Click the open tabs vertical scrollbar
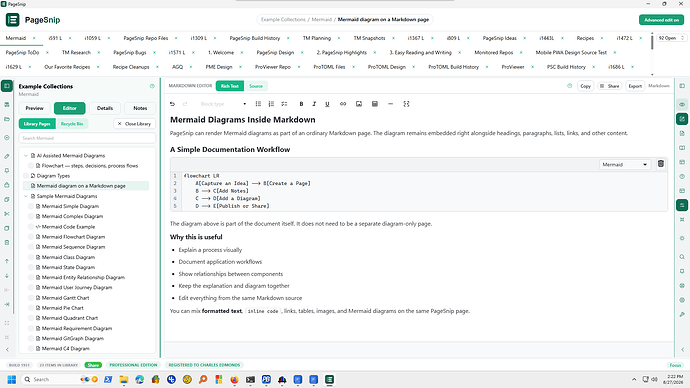This screenshot has height=388, width=690. click(652, 42)
